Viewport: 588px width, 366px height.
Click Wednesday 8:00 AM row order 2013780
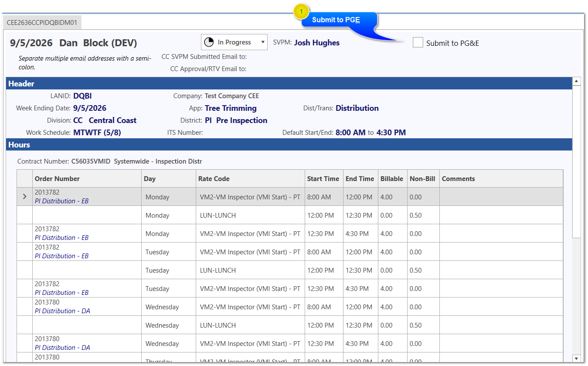47,302
